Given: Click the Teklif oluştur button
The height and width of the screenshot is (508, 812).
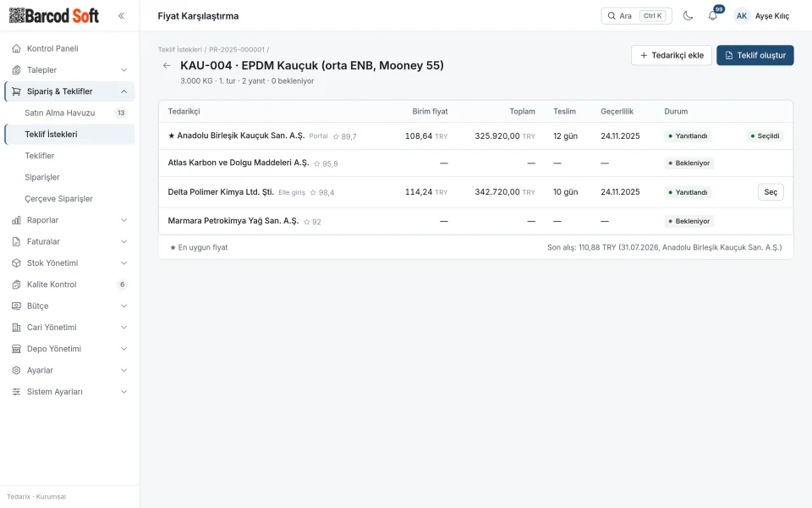Looking at the screenshot, I should (x=755, y=56).
